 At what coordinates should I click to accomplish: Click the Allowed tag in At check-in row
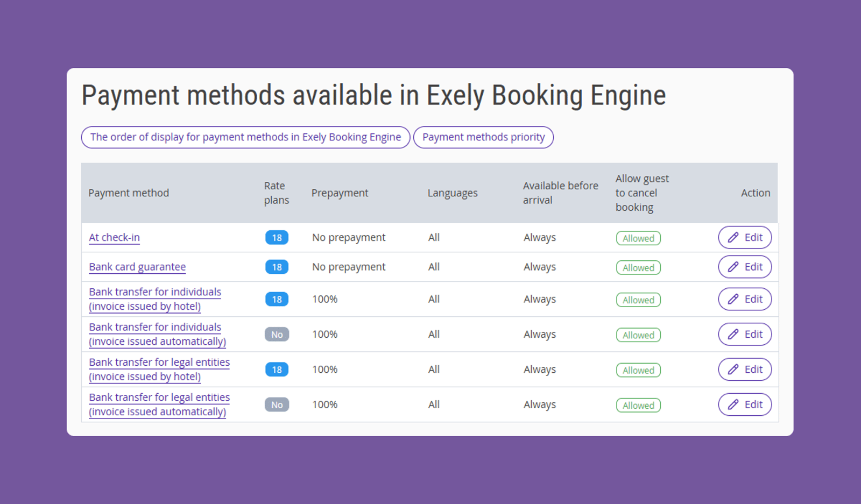point(638,238)
